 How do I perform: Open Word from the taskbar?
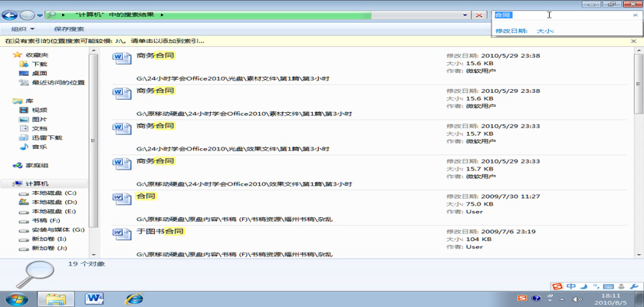96,297
